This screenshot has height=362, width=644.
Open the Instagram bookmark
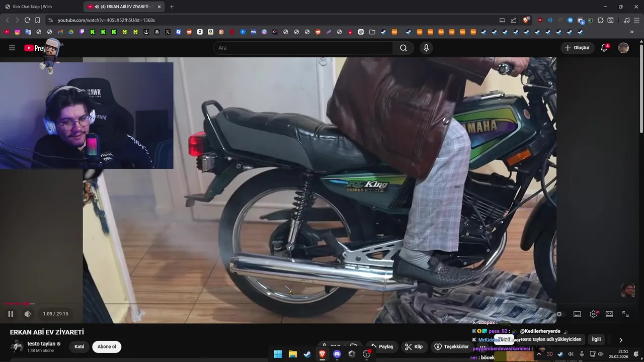tap(18, 32)
